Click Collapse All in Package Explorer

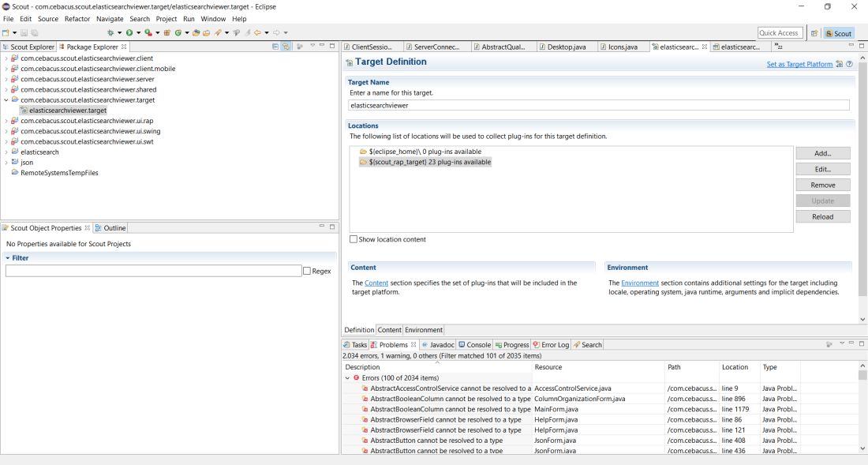pos(275,47)
